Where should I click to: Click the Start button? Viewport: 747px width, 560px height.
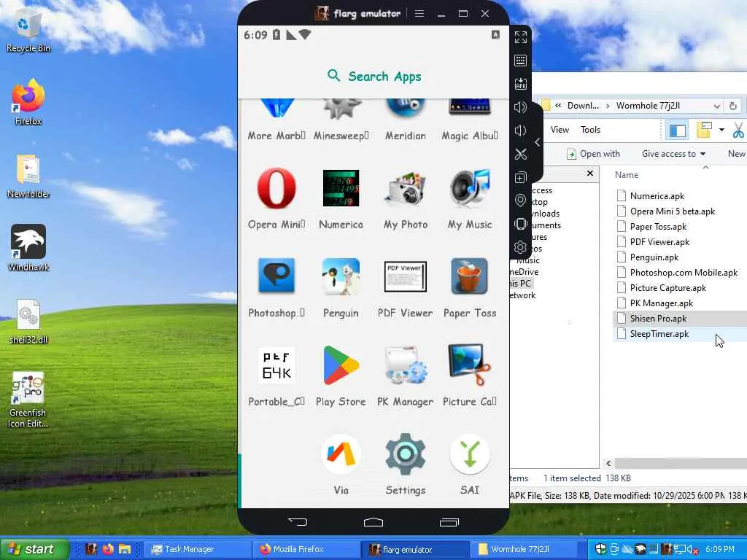point(34,549)
